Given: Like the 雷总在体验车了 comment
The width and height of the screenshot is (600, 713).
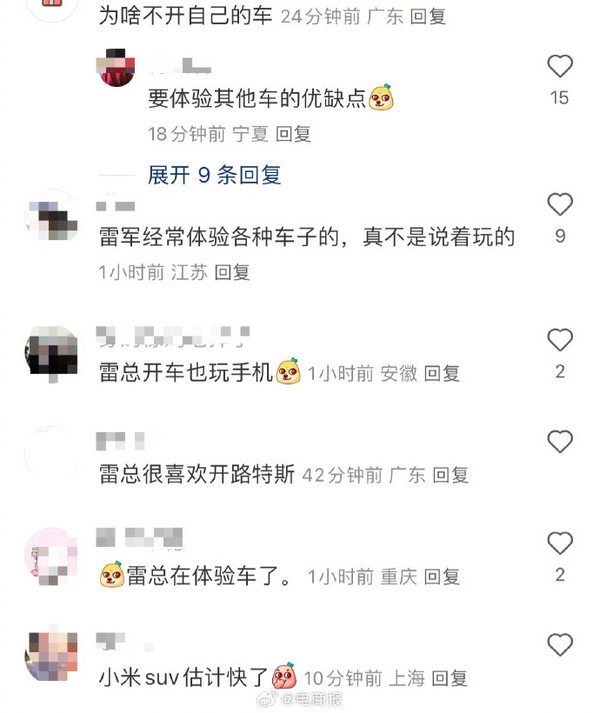Looking at the screenshot, I should 560,543.
